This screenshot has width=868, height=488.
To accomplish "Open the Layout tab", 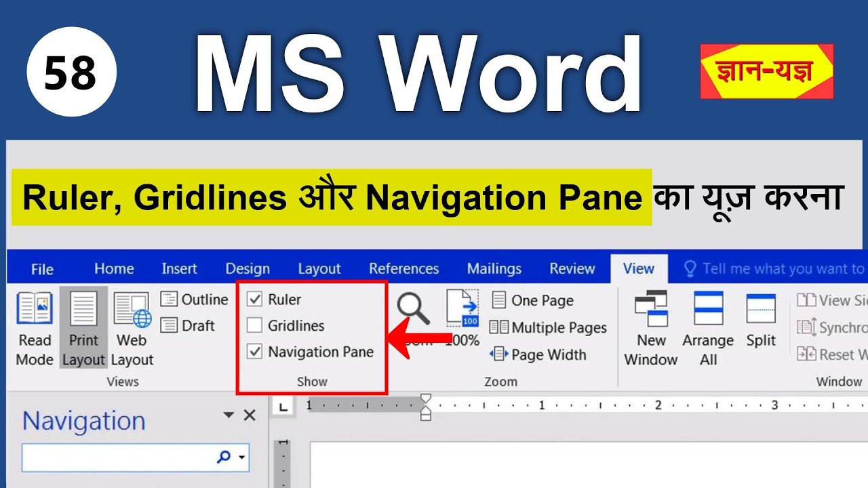I will tap(319, 269).
